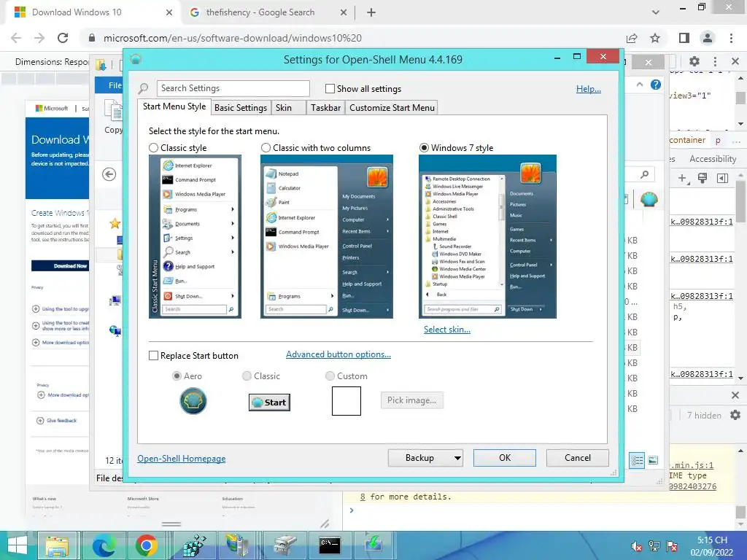
Task: Switch to the Basic Settings tab
Action: (x=241, y=108)
